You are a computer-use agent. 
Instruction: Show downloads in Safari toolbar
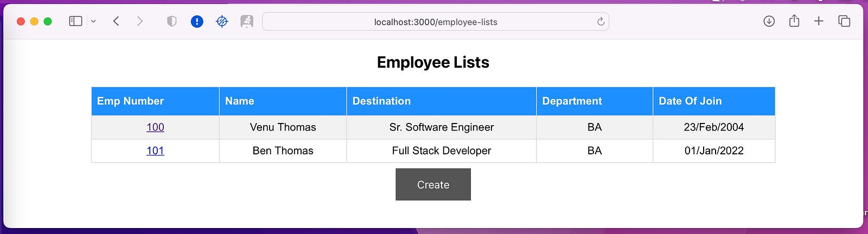(769, 21)
